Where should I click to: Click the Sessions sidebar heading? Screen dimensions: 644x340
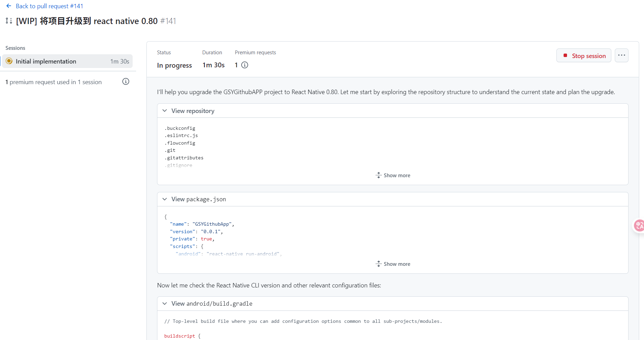tap(15, 48)
